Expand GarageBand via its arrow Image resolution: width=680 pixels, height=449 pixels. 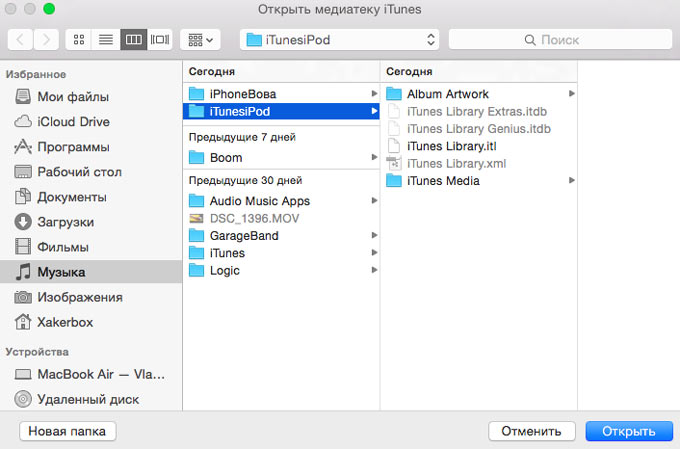(374, 236)
